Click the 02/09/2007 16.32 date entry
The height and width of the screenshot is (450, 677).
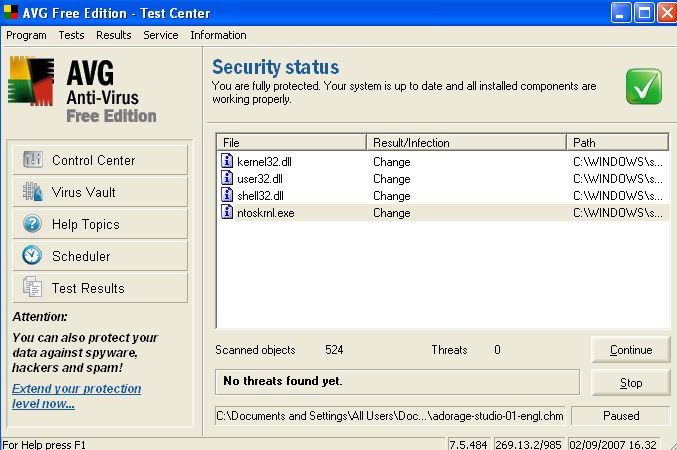point(613,444)
